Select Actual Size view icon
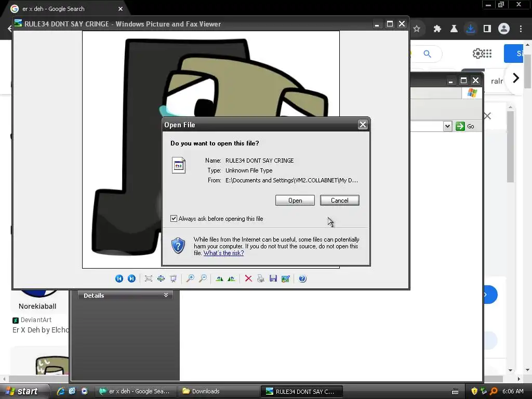 point(161,278)
